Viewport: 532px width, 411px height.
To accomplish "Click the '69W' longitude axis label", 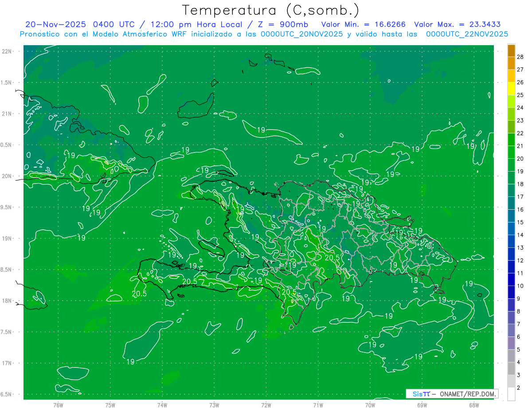I will point(422,405).
